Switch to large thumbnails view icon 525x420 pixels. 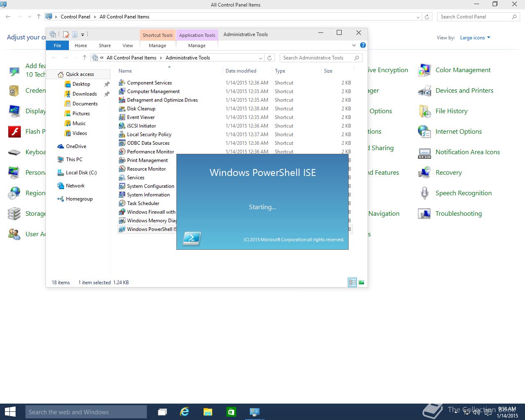coord(361,282)
